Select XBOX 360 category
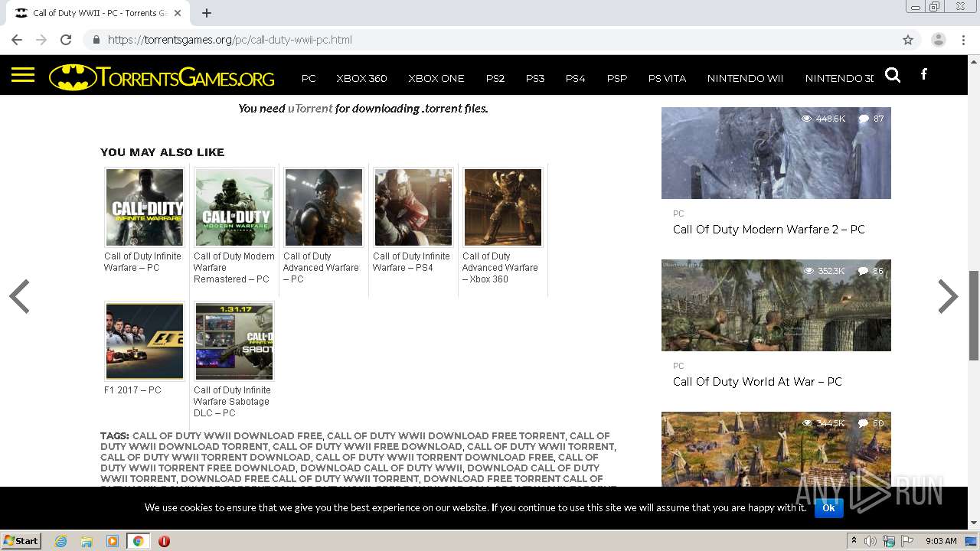Screen dimensions: 980x551 [x=361, y=78]
